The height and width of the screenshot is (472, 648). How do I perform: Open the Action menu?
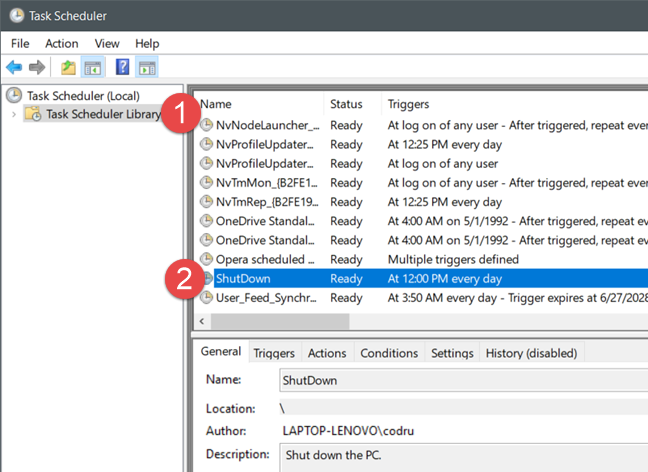pyautogui.click(x=62, y=43)
